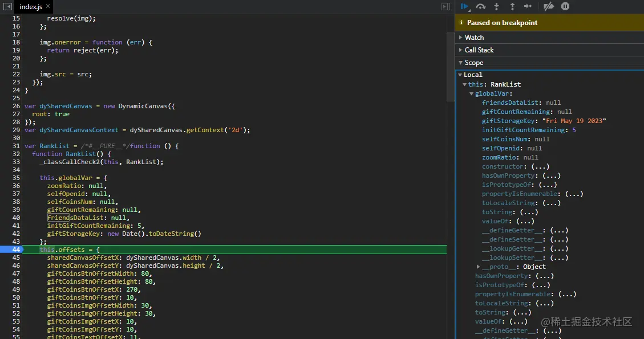Hide the debugger sidebar pane
The width and height of the screenshot is (644, 339).
pos(445,6)
